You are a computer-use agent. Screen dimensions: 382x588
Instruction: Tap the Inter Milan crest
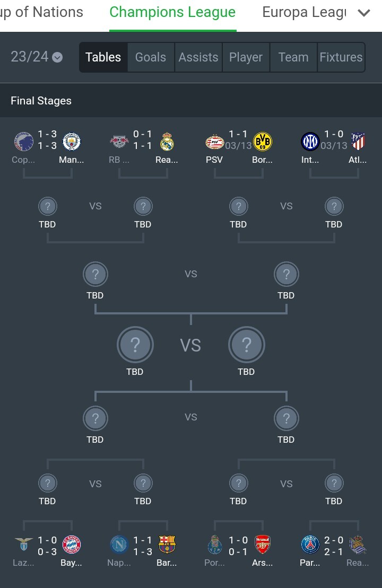tap(310, 142)
